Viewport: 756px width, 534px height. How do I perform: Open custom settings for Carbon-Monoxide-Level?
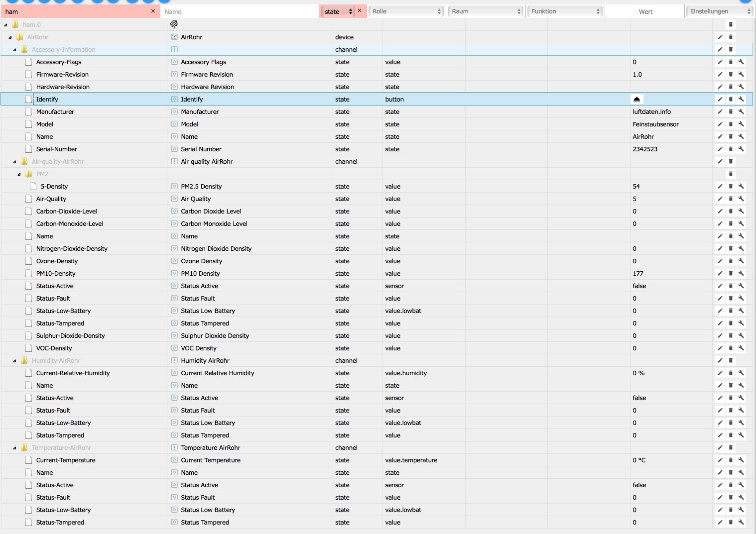(x=741, y=223)
